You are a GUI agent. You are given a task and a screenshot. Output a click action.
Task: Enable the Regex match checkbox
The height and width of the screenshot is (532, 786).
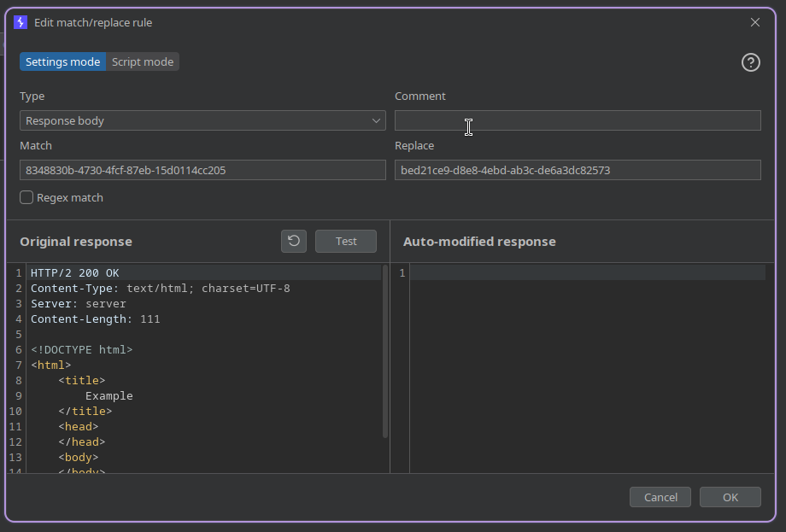point(27,198)
